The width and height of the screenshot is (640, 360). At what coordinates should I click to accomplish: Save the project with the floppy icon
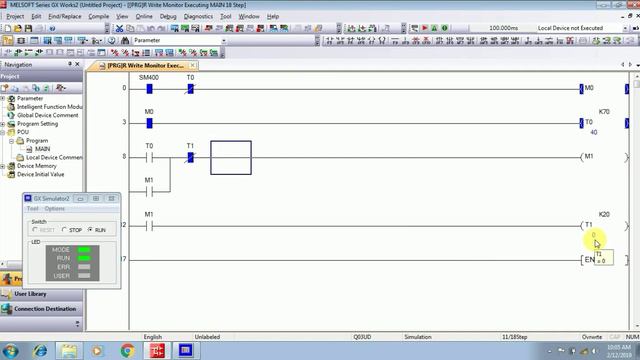[x=28, y=28]
